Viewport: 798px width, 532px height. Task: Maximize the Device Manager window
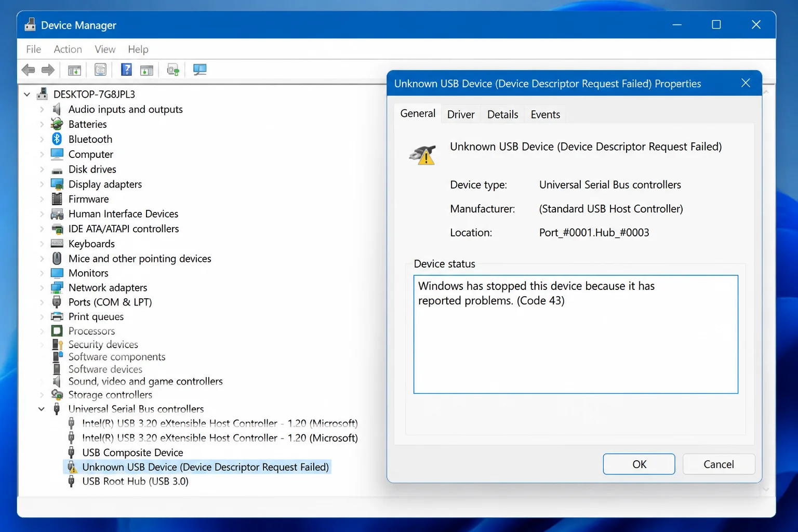tap(716, 24)
